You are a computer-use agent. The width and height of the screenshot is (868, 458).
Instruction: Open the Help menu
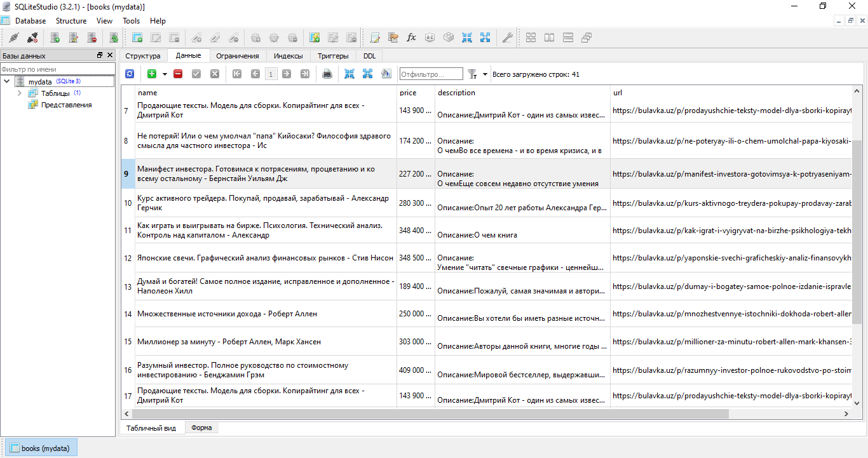click(158, 21)
